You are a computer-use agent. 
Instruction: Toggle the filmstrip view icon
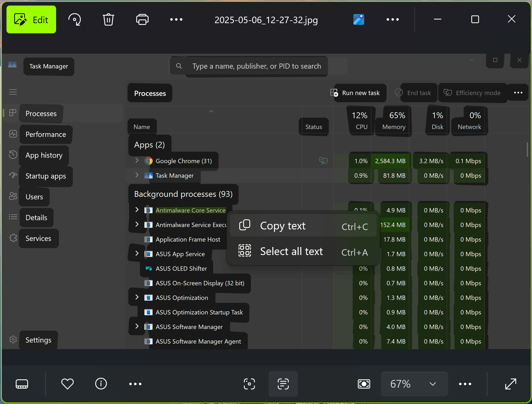click(22, 384)
